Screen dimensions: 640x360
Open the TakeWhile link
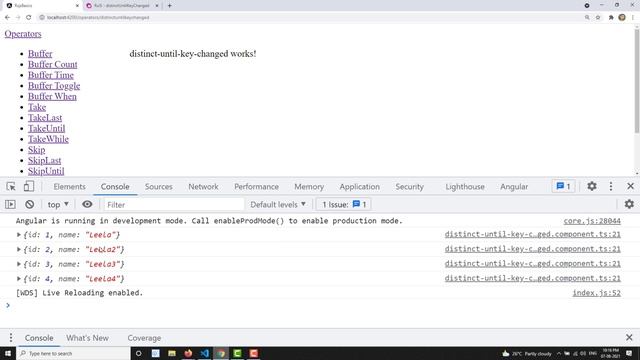[48, 139]
